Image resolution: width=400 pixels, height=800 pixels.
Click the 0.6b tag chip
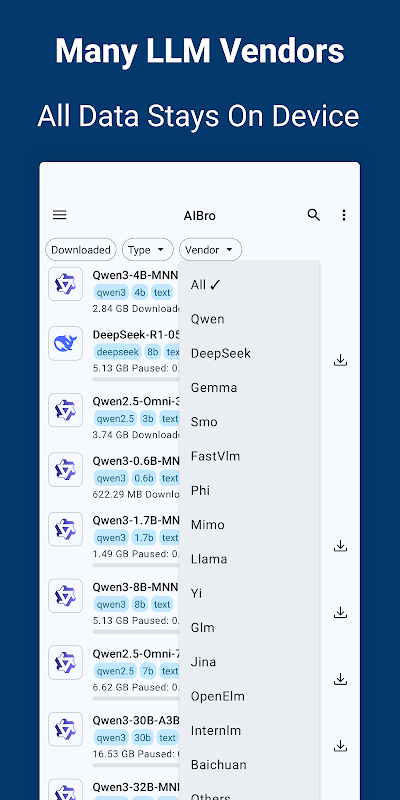coord(143,478)
